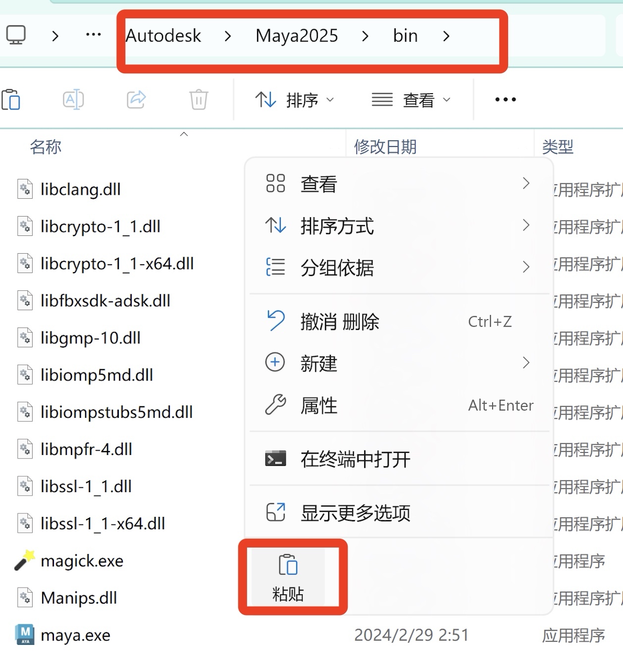
Task: Click the rename toolbar icon
Action: [x=73, y=100]
